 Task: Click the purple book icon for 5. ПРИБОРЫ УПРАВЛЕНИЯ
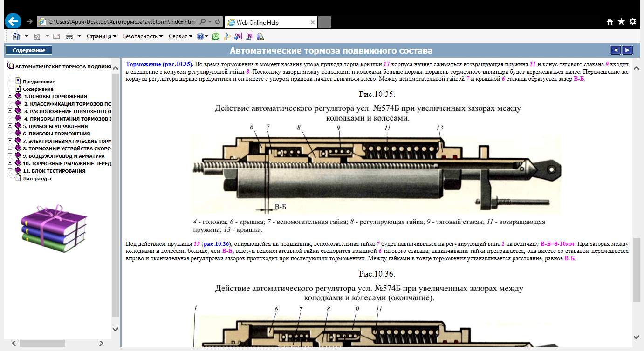click(18, 126)
